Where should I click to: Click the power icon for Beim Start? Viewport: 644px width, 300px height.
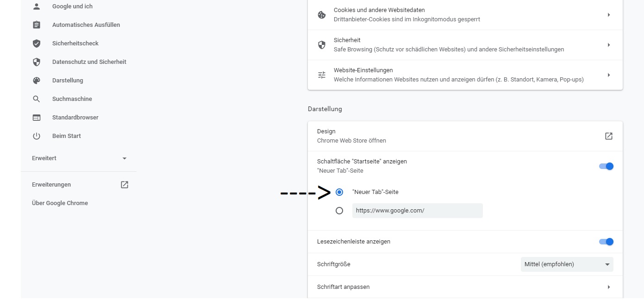tap(37, 136)
